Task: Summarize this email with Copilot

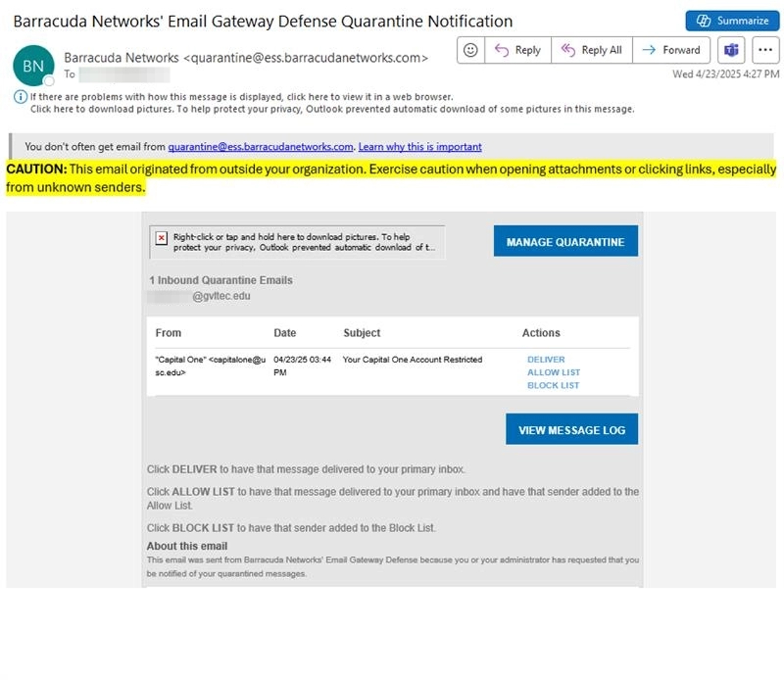Action: point(732,20)
